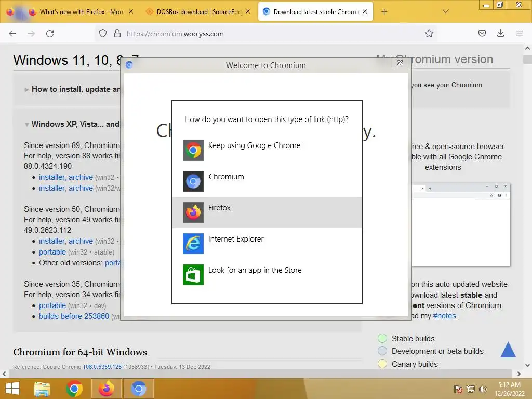Viewport: 532px width, 399px height.
Task: Open File Explorer from the taskbar
Action: click(x=42, y=389)
